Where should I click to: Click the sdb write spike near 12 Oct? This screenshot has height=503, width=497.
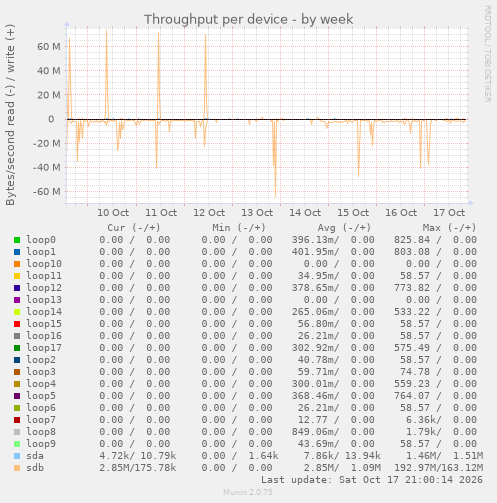pyautogui.click(x=206, y=77)
